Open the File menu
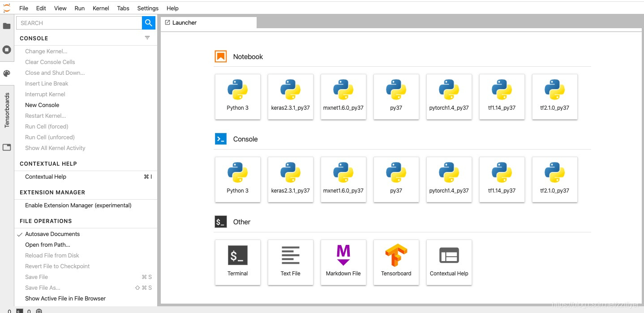 (24, 8)
